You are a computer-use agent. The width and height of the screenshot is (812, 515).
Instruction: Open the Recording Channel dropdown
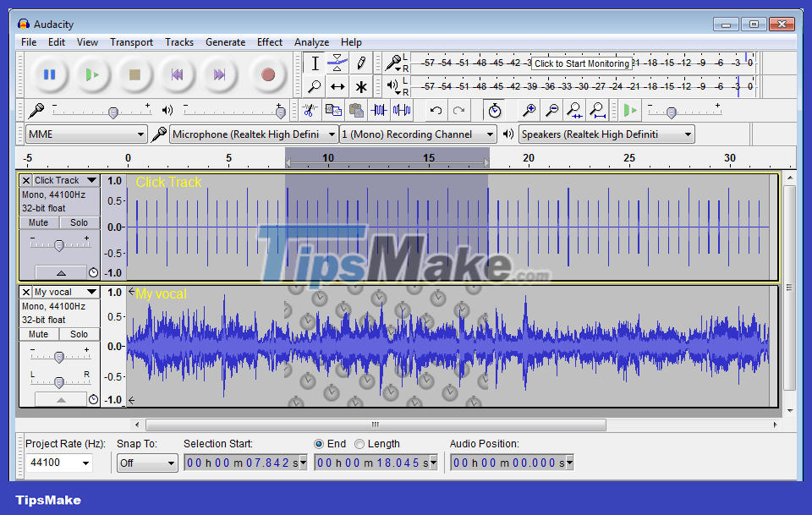click(418, 134)
